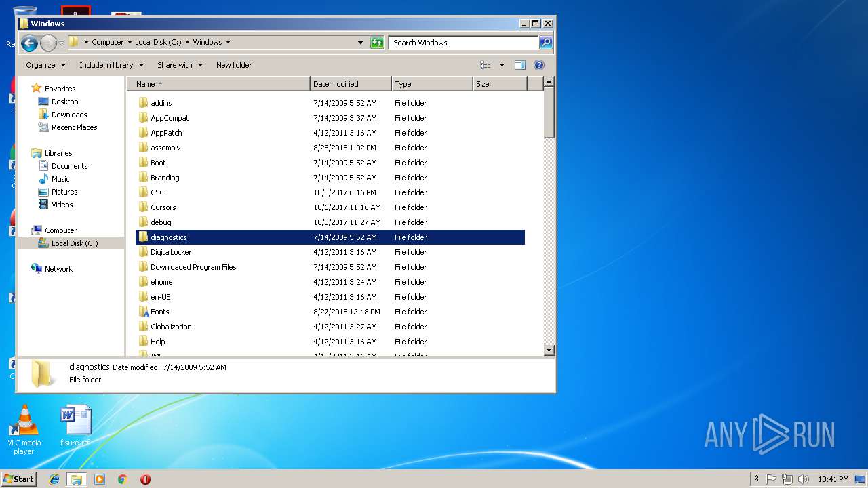Open the Videos library
868x488 pixels.
[62, 205]
